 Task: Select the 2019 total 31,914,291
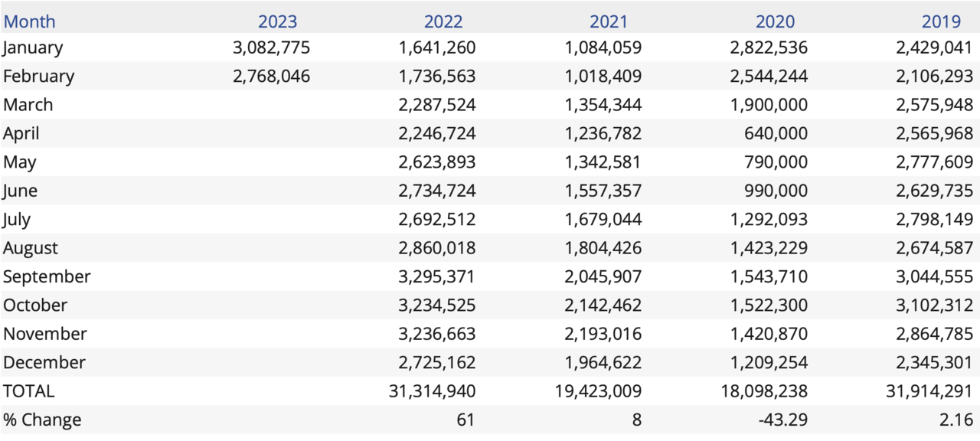tap(929, 390)
